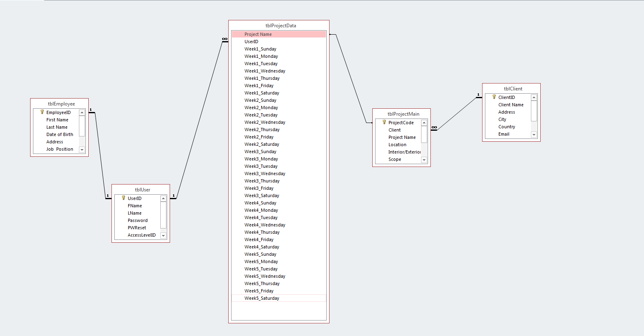Image resolution: width=644 pixels, height=336 pixels.
Task: Click the tblEmployee scroll up arrow
Action: (x=82, y=112)
